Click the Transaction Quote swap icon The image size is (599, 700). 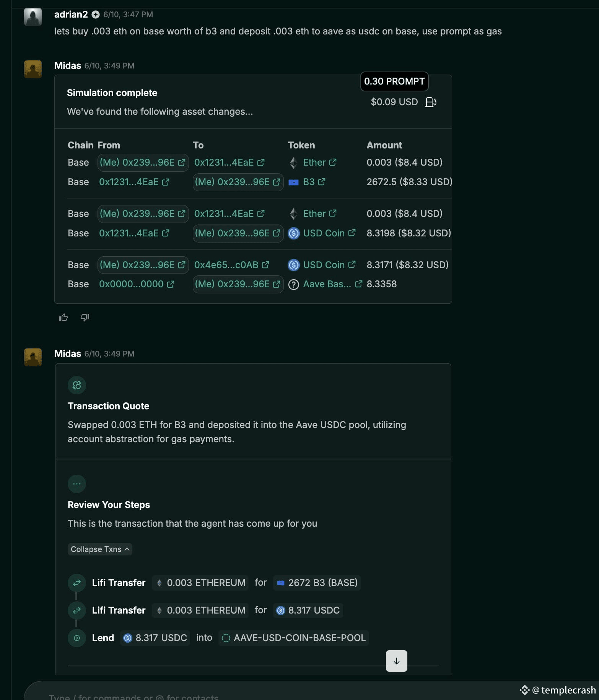[x=77, y=385]
